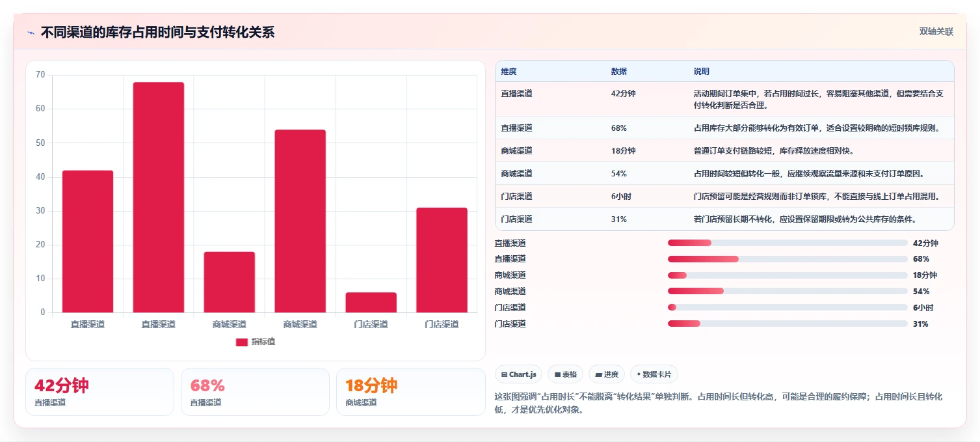Click the summary paragraph starting 这张图强调
980x442 pixels.
[x=719, y=403]
